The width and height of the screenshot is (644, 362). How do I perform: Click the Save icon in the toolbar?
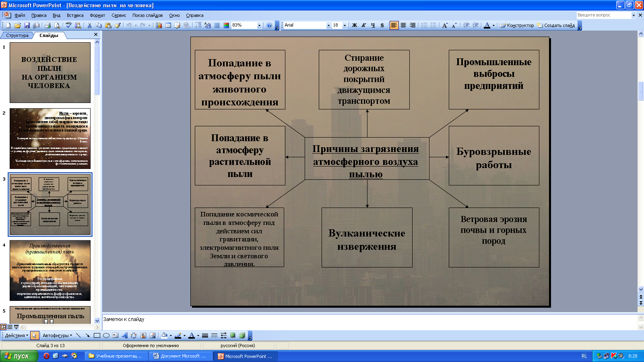(x=27, y=25)
